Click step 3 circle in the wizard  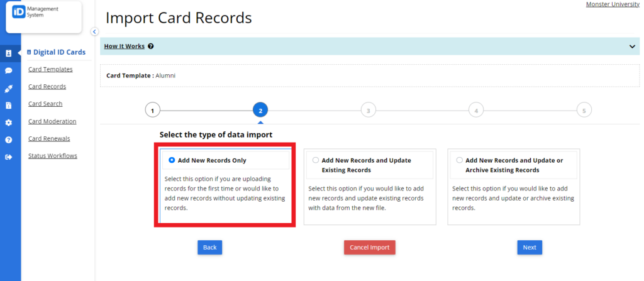[369, 111]
